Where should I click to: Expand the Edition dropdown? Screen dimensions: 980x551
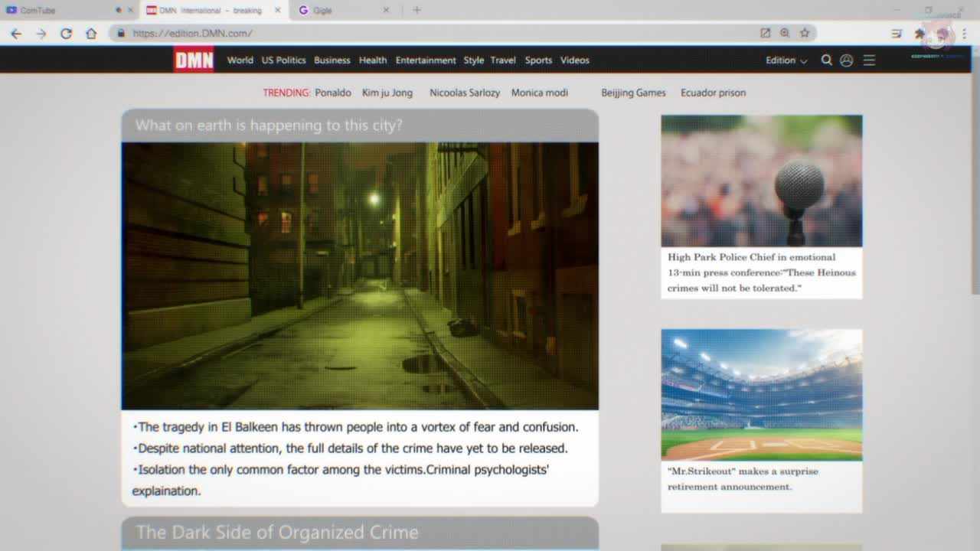coord(786,60)
